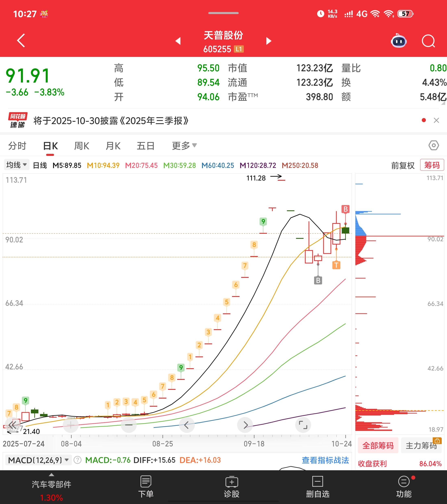Select 主力筹码 option
The height and width of the screenshot is (504, 447).
pyautogui.click(x=422, y=445)
